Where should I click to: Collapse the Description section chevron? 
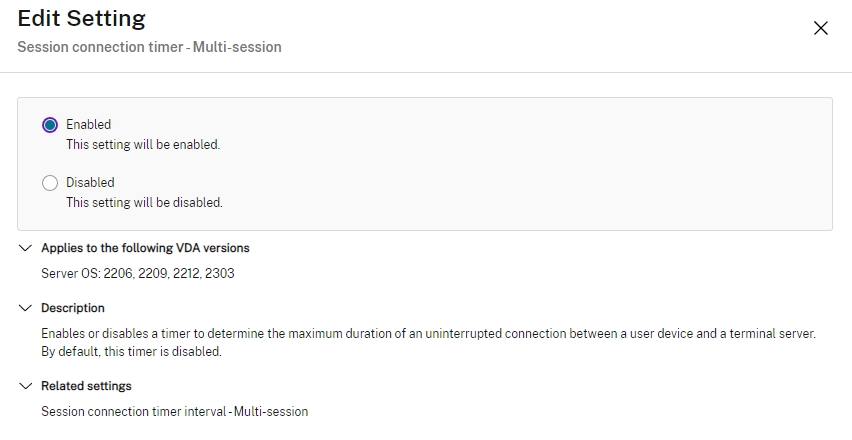[25, 308]
